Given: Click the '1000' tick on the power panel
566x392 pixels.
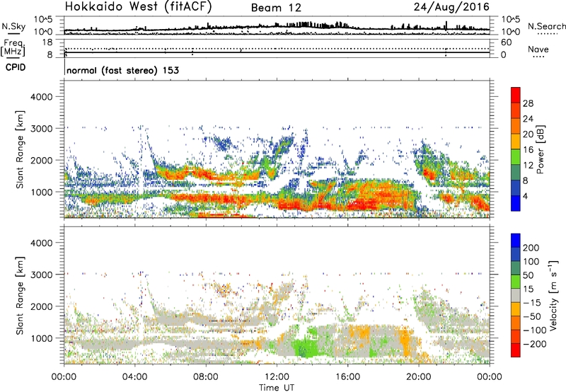Looking at the screenshot, I should point(41,192).
